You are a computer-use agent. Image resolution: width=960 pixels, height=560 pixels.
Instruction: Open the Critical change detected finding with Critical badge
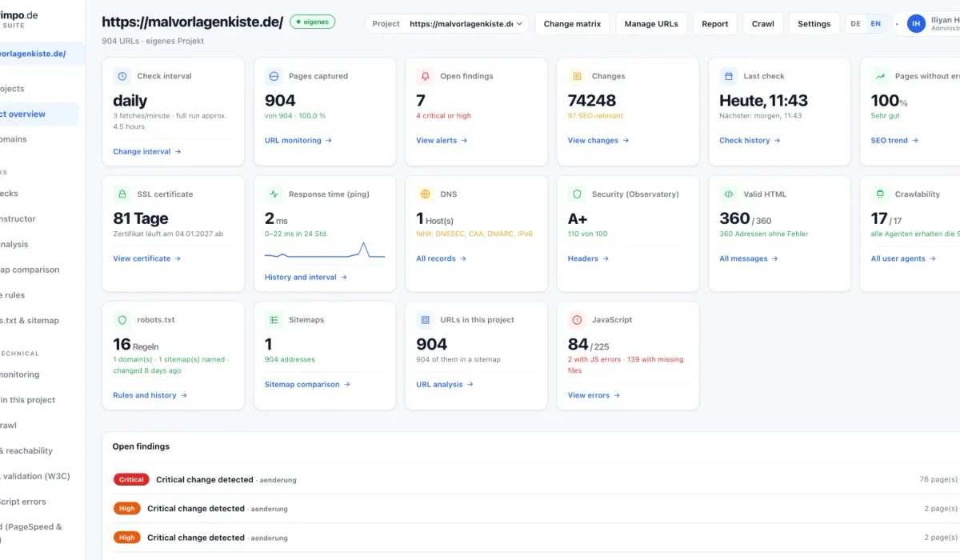531,479
